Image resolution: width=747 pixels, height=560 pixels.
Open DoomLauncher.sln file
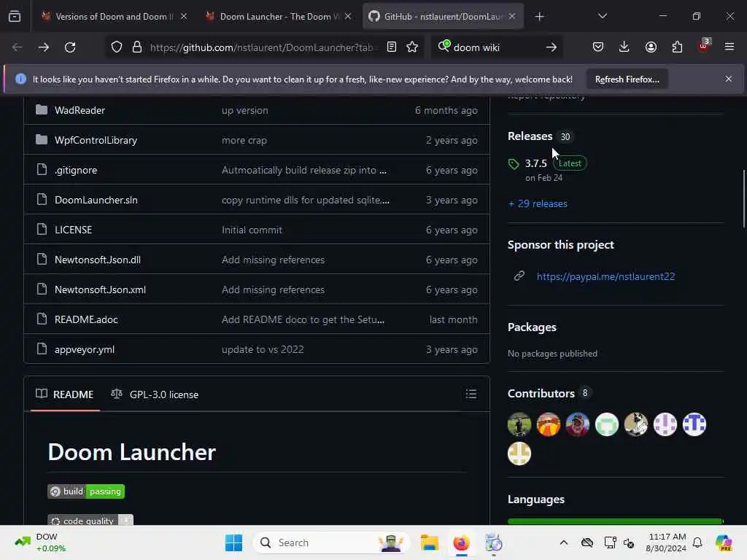(96, 200)
